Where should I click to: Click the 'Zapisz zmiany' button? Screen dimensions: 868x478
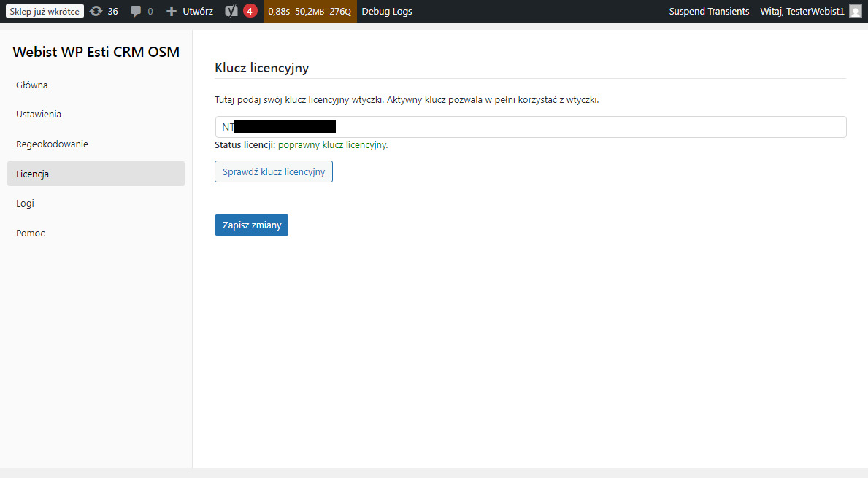(251, 225)
